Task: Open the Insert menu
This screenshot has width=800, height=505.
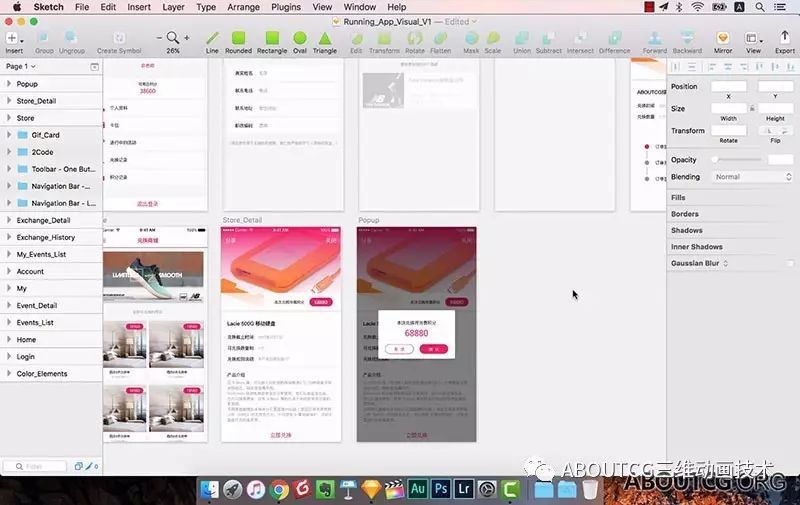Action: tap(139, 7)
